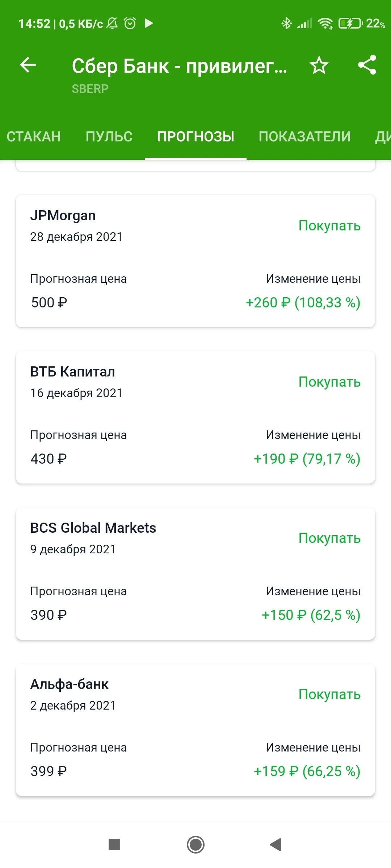Tap the alarm clock status icon
Viewport: 391px width, 868px height.
(130, 24)
